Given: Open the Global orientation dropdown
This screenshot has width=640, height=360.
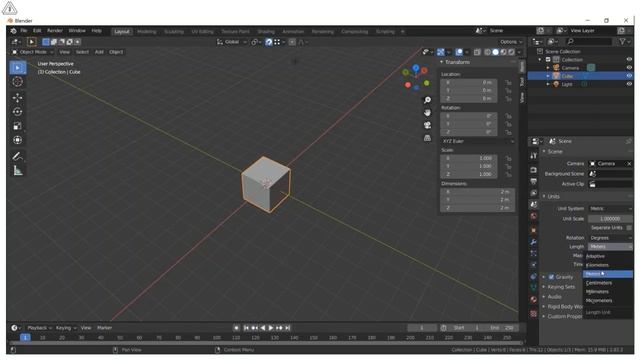Looking at the screenshot, I should click(232, 42).
